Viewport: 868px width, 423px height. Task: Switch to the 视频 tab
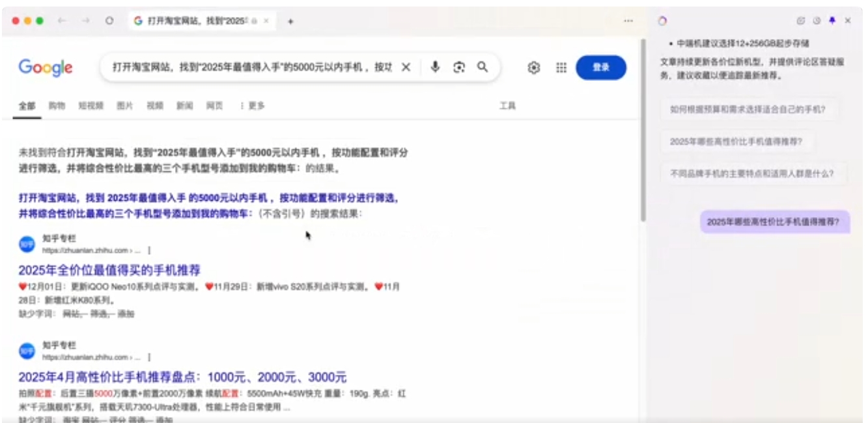pyautogui.click(x=155, y=106)
